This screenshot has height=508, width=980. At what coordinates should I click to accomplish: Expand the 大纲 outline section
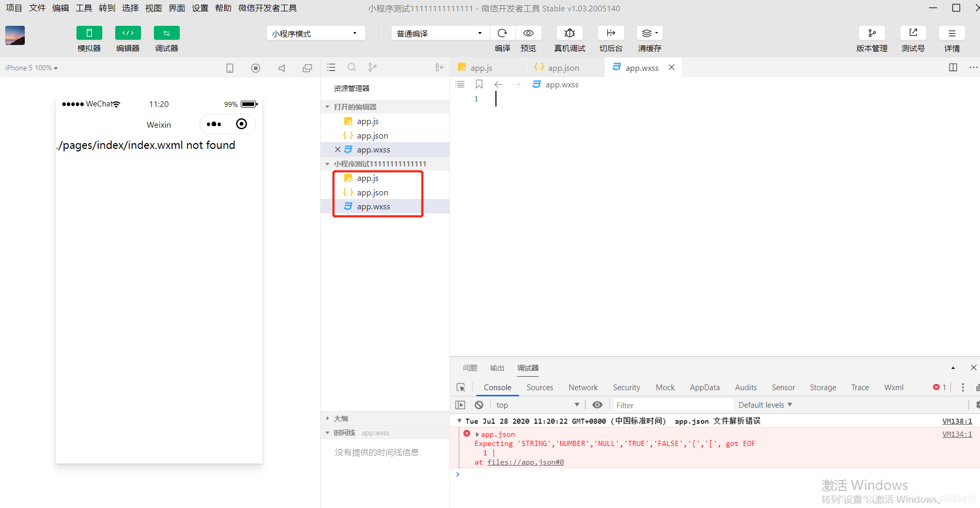(385, 419)
